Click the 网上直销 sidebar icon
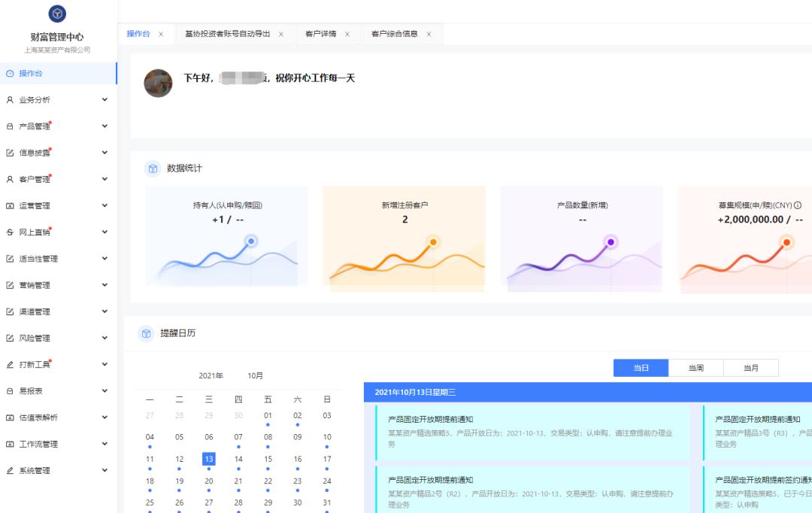This screenshot has height=513, width=812. (x=10, y=232)
